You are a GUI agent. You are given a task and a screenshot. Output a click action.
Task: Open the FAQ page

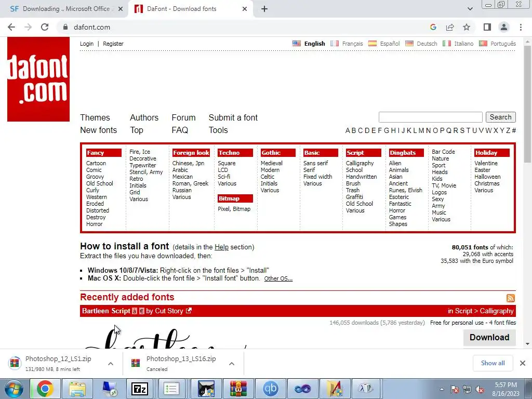pyautogui.click(x=180, y=130)
